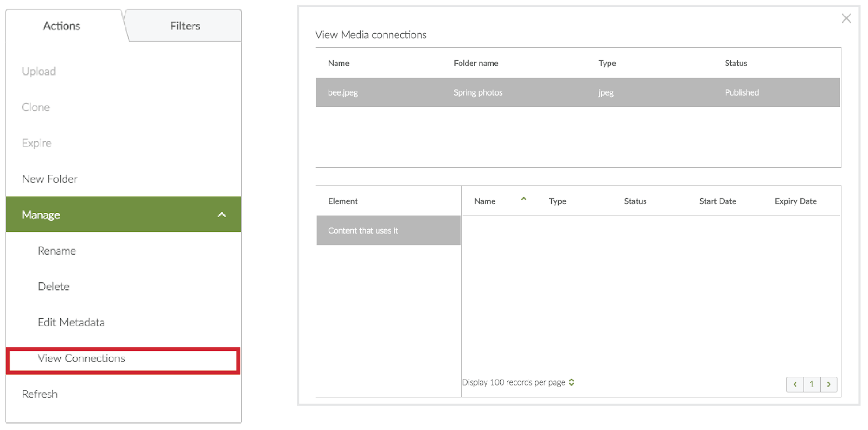Viewport: 868px width, 430px height.
Task: Choose Delete under Manage
Action: pyautogui.click(x=54, y=287)
